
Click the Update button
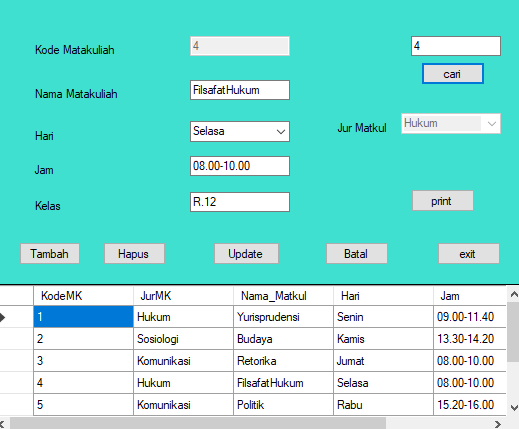tap(246, 254)
